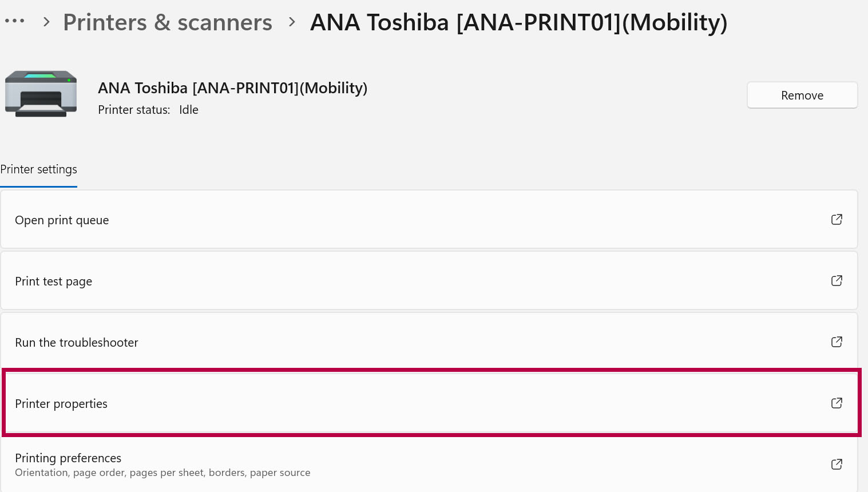Remove the ANA Toshiba printer
The height and width of the screenshot is (492, 868).
pyautogui.click(x=802, y=95)
